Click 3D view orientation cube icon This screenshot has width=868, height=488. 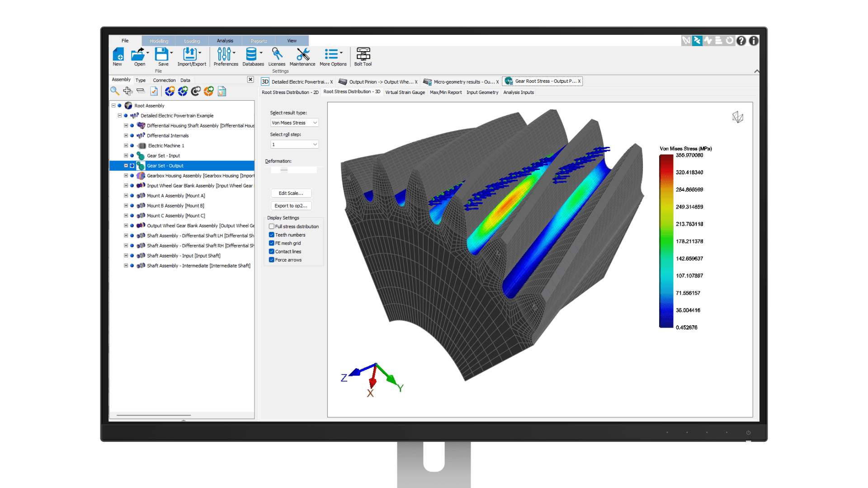pyautogui.click(x=737, y=117)
